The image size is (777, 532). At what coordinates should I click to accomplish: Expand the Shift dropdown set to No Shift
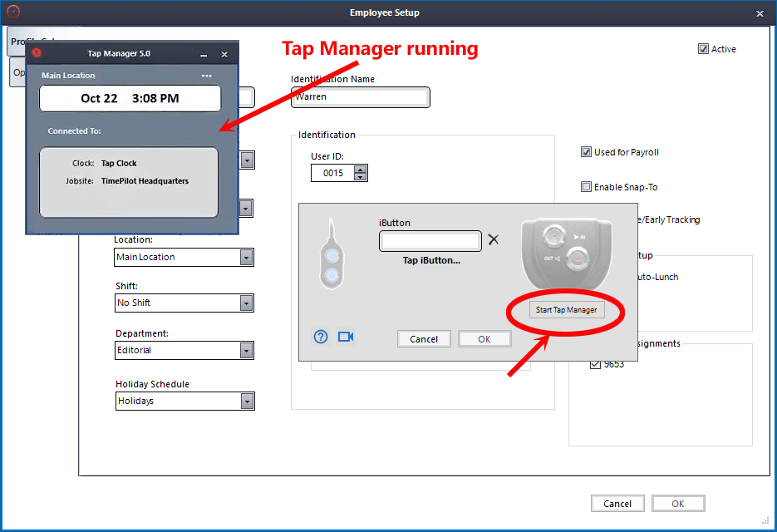[x=245, y=303]
